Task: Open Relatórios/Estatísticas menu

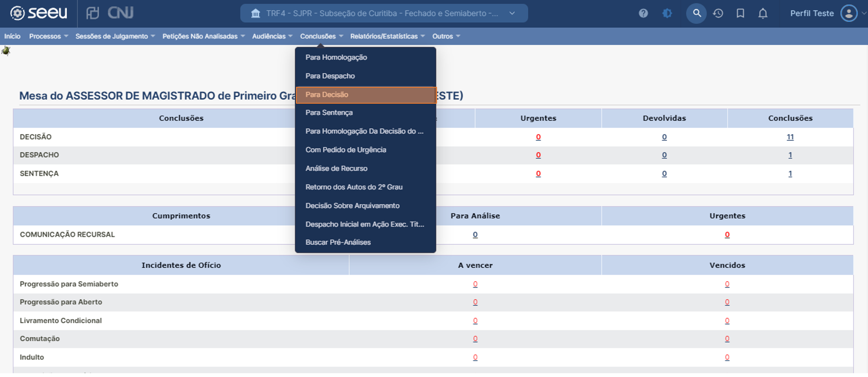Action: [388, 36]
